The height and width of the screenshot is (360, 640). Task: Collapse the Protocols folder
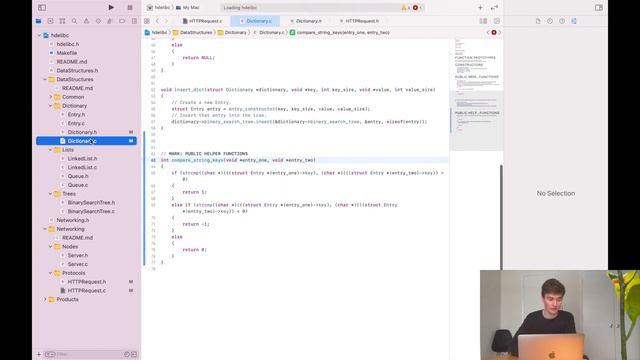click(51, 273)
